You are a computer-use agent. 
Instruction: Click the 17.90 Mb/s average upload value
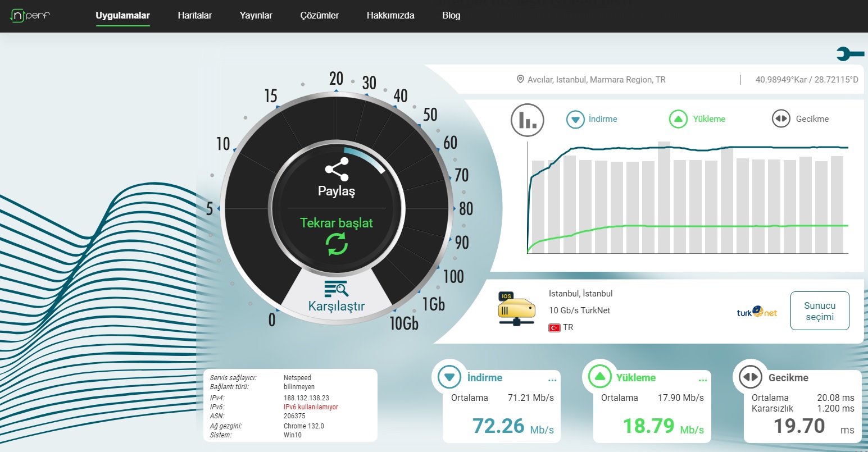tap(681, 398)
